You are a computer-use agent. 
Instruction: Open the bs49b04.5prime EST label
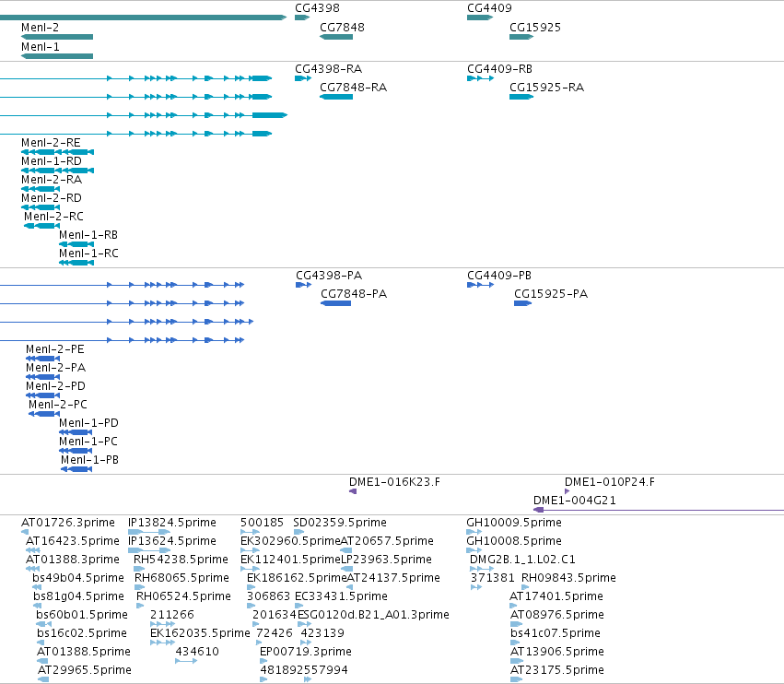click(x=78, y=577)
